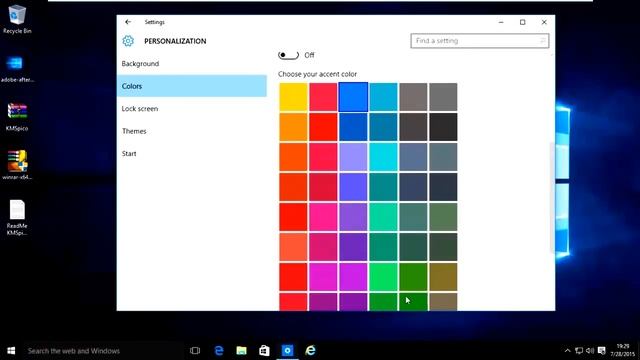Viewport: 640px width, 360px height.
Task: Pick the bright green swatch in seventh row
Action: coord(383,277)
